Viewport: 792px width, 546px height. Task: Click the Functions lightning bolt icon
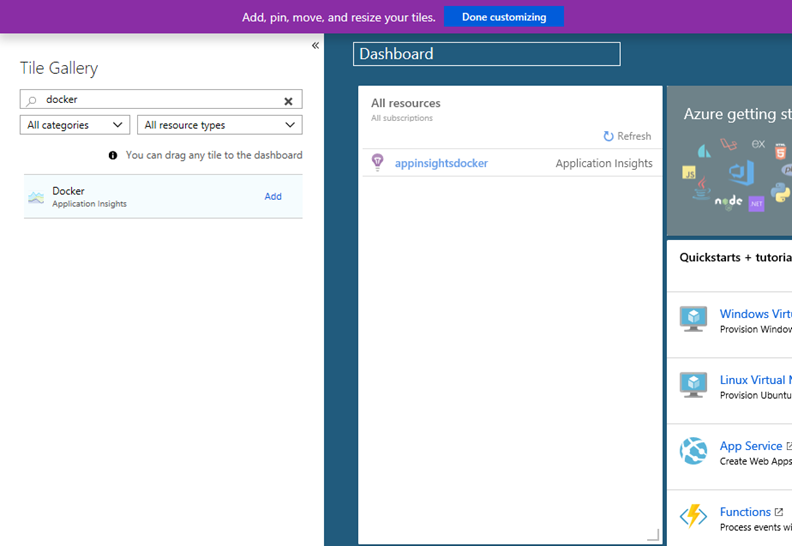(693, 516)
